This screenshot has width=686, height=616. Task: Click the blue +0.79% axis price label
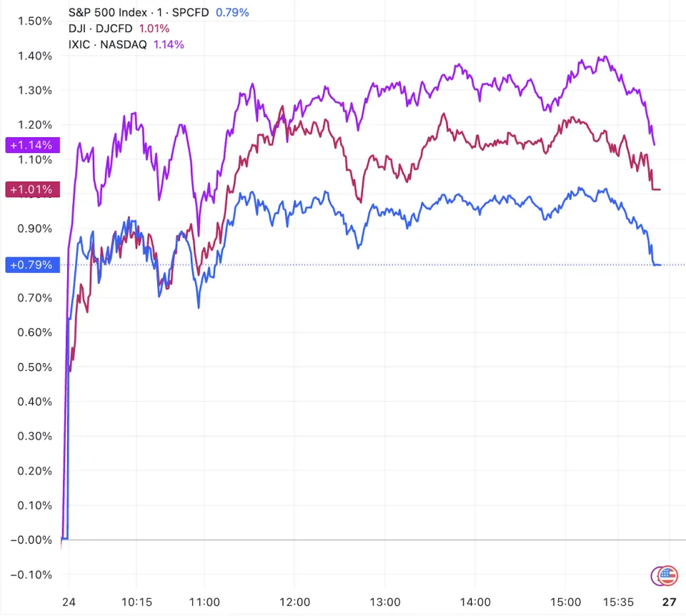31,265
